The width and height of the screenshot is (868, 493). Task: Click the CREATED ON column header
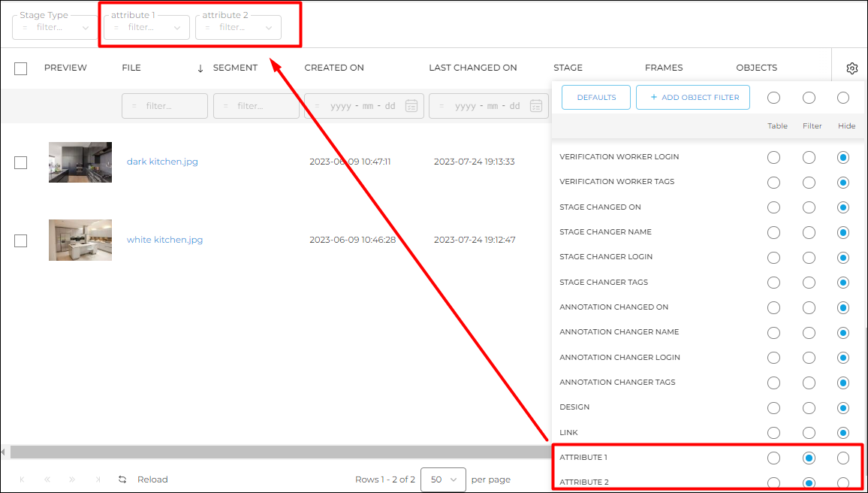334,68
